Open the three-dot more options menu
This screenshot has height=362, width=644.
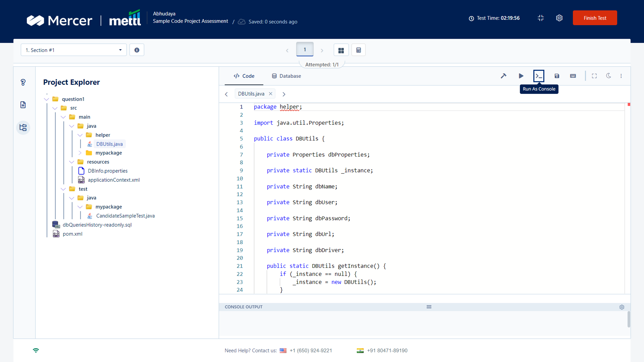621,76
